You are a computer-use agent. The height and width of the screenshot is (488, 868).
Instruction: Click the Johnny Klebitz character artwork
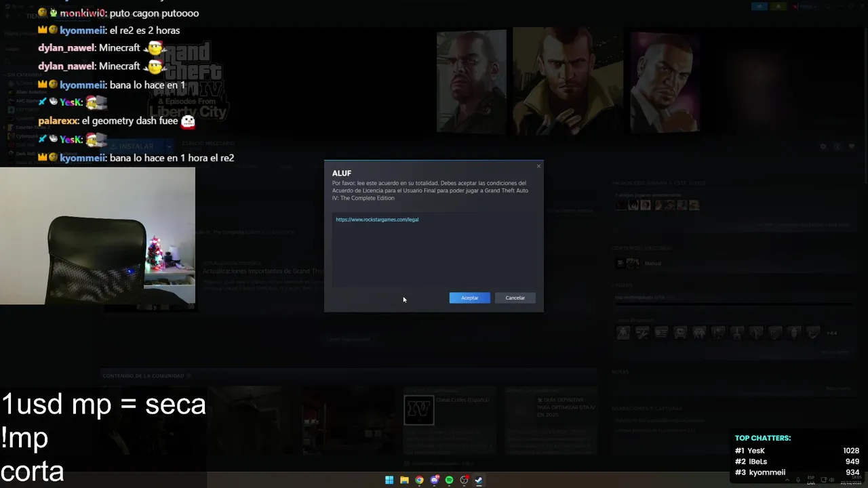pos(471,81)
